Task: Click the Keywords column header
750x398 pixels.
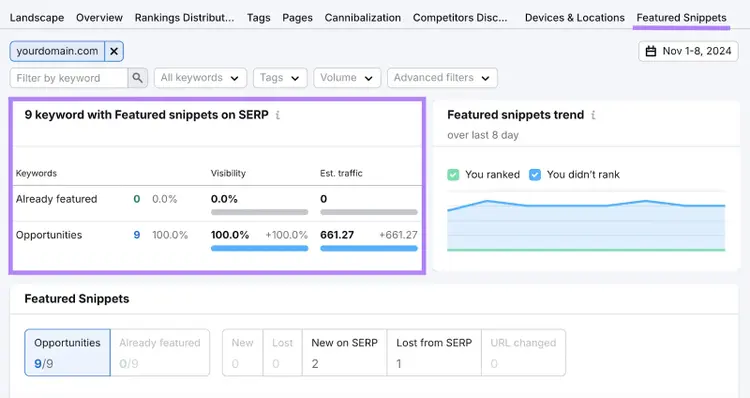Action: 36,173
